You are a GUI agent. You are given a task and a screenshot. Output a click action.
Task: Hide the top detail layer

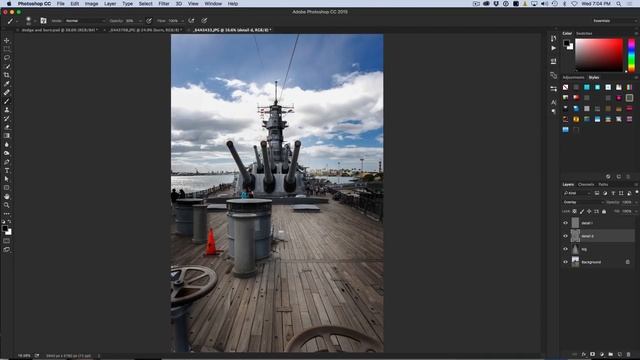(x=565, y=223)
